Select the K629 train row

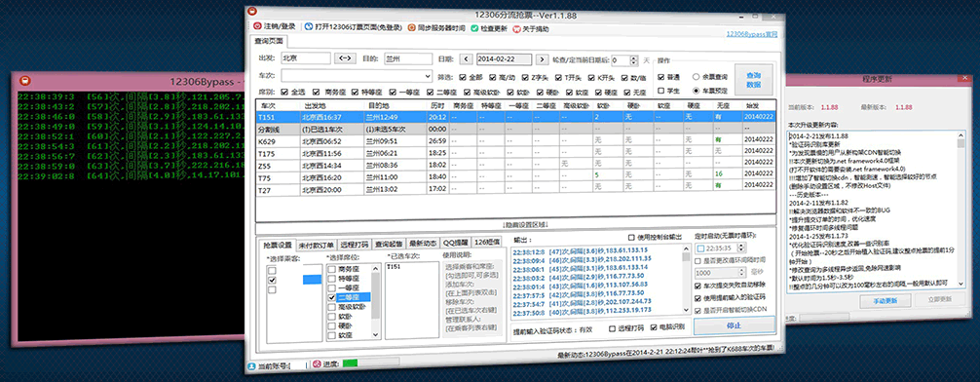[515, 141]
